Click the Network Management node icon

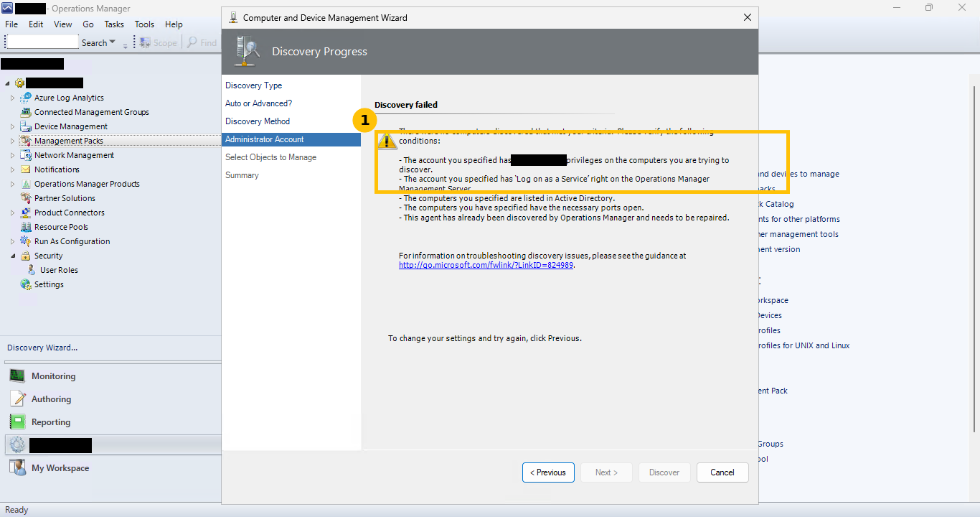[27, 155]
